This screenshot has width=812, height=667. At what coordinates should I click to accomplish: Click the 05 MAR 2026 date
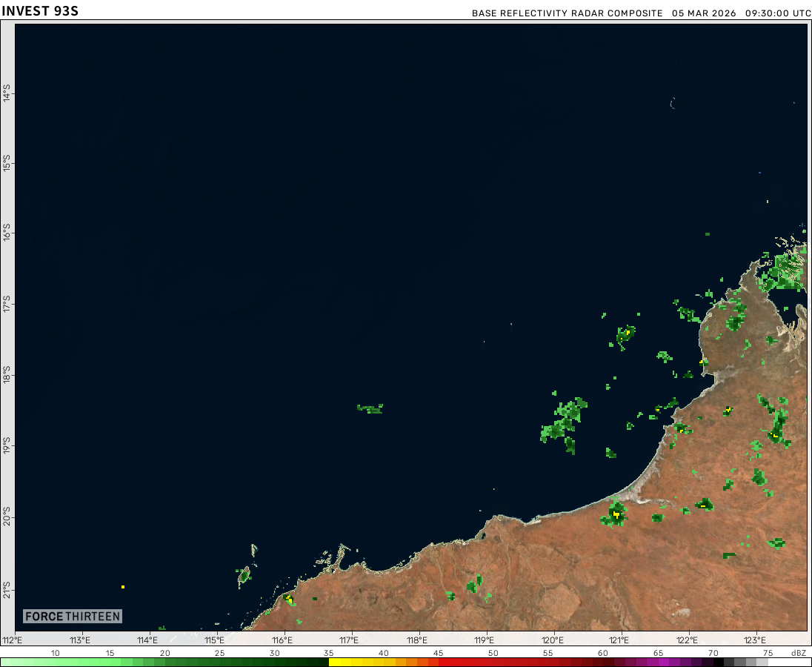(704, 13)
